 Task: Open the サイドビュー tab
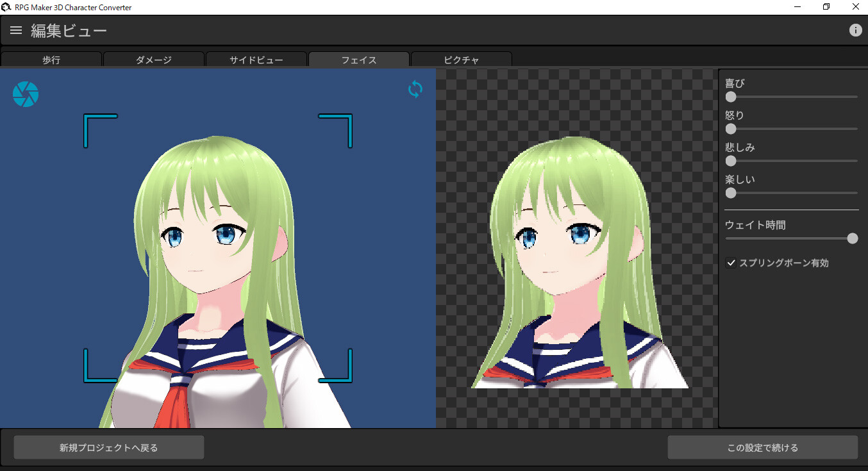pos(256,60)
